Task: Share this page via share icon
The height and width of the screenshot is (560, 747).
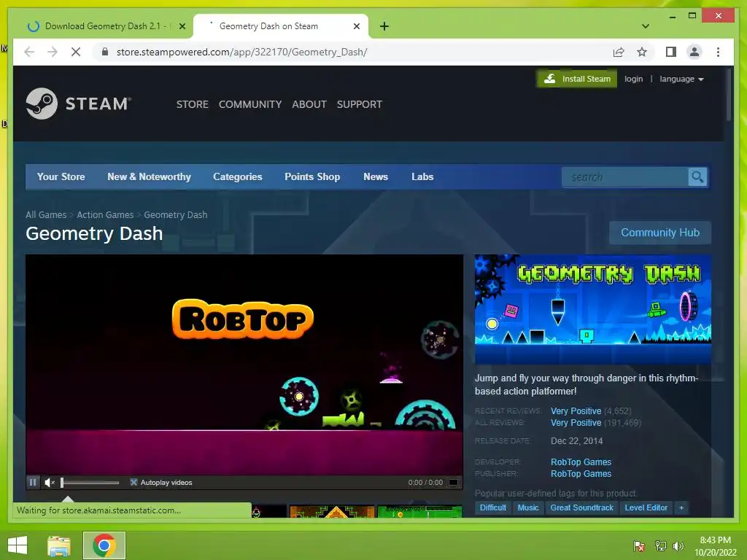Action: click(x=619, y=52)
